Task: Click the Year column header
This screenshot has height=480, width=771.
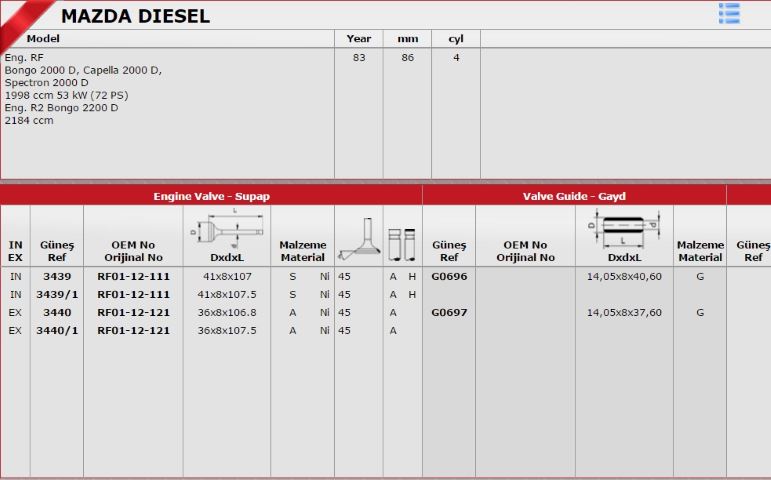Action: point(359,38)
